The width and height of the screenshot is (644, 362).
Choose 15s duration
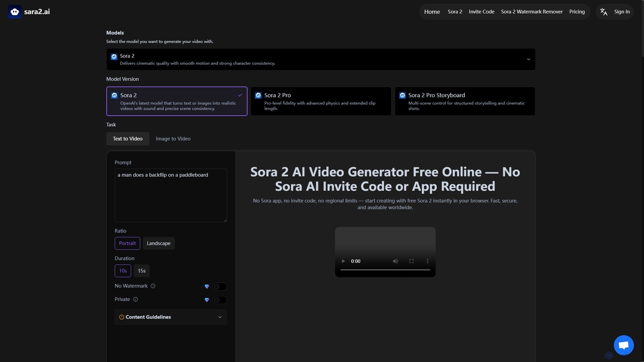pyautogui.click(x=142, y=271)
